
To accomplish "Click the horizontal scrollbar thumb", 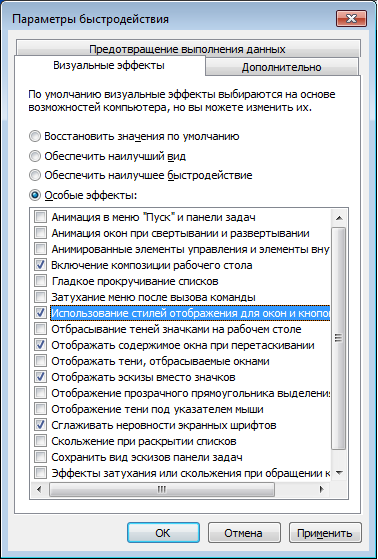I will [162, 489].
